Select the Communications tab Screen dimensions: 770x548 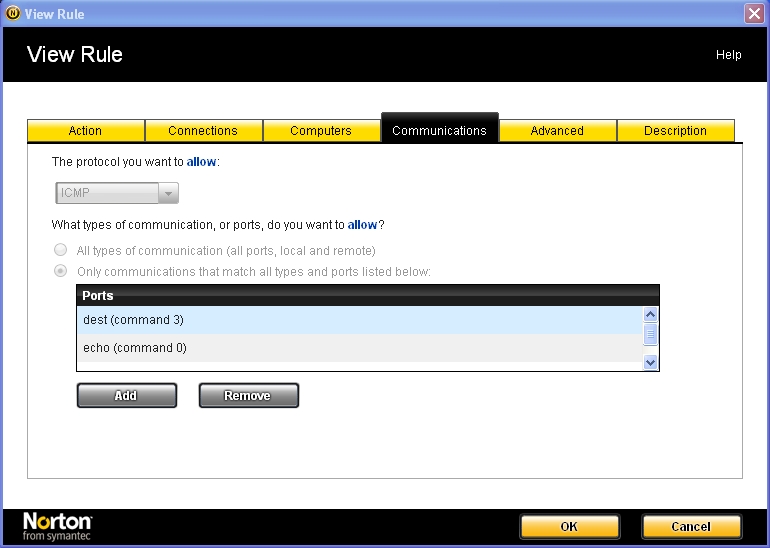click(440, 129)
